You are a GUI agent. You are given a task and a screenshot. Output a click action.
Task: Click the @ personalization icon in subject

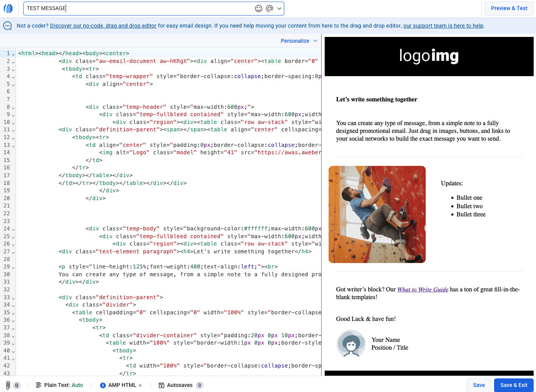[x=270, y=9]
